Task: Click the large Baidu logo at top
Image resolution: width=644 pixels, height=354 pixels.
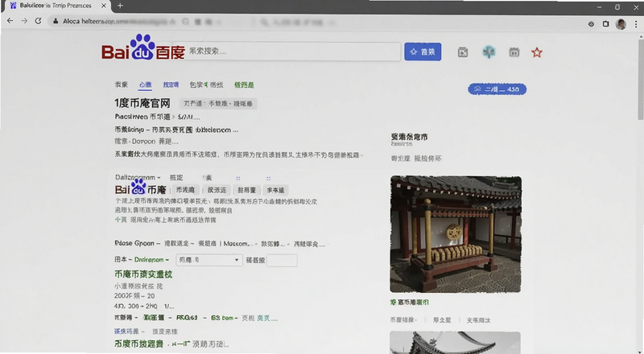Action: 143,48
